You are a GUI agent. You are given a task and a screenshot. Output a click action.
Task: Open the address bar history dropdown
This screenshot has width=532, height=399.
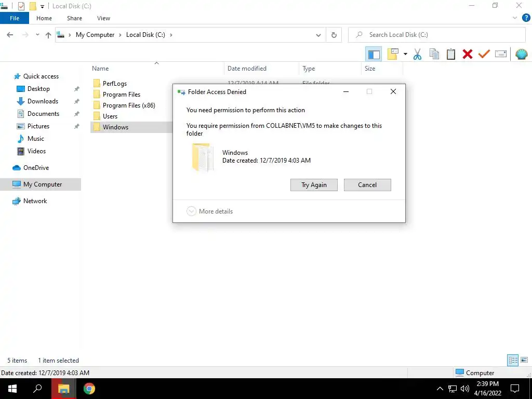point(318,35)
